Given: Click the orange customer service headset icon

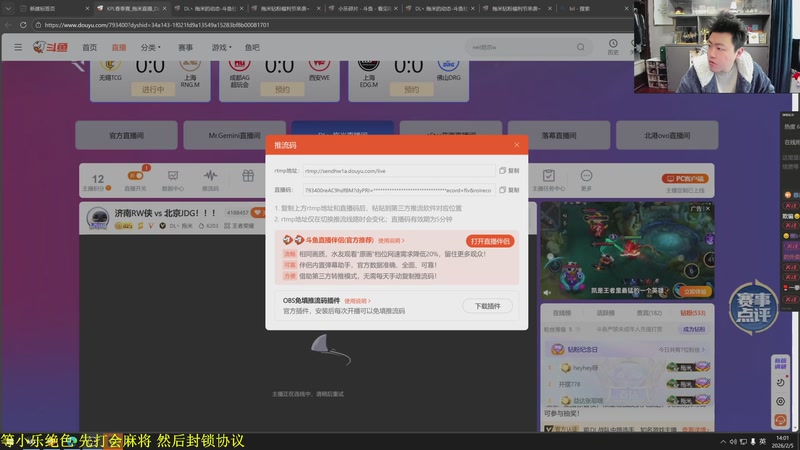Looking at the screenshot, I should coord(780,420).
